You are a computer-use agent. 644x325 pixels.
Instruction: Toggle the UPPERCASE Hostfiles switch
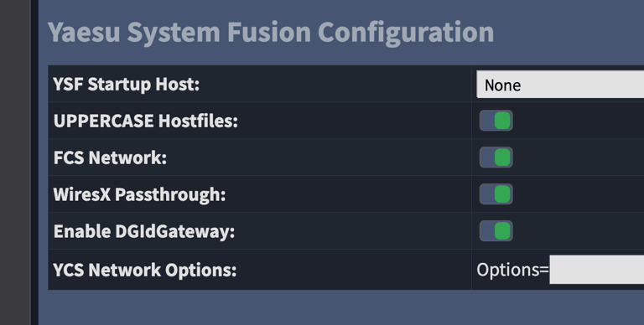(x=496, y=121)
